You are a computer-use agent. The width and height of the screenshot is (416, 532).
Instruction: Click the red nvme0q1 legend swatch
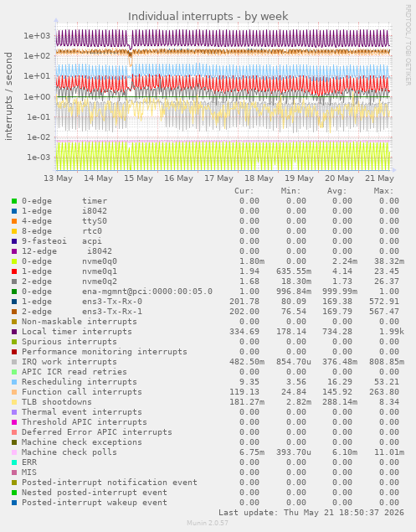coord(14,271)
